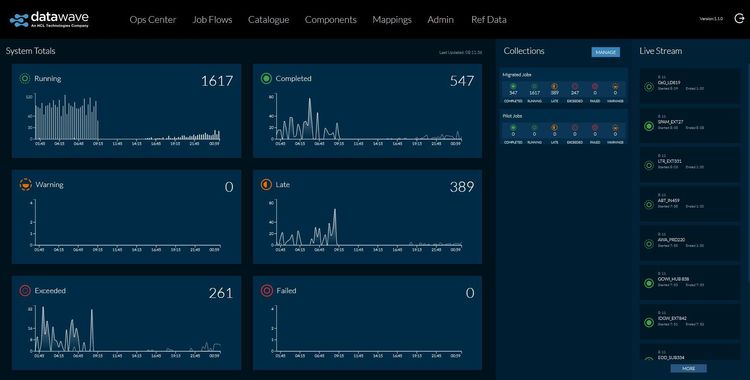
Task: Click the status icon of ABT_IN459 job
Action: (649, 204)
